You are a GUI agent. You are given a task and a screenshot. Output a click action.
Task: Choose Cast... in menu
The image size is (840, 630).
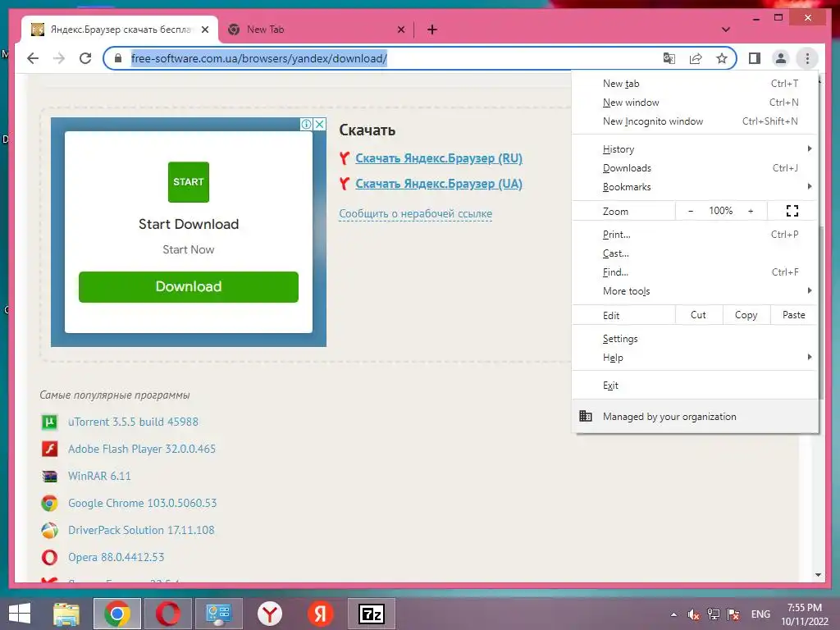click(696, 253)
